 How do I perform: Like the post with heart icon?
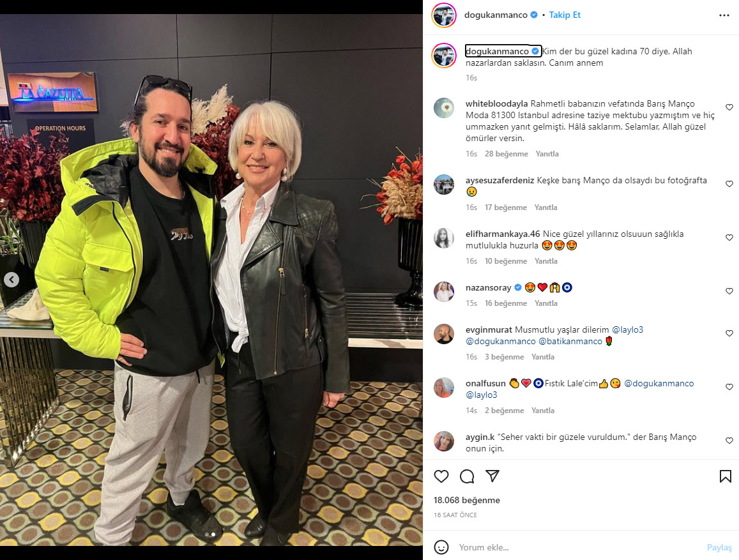click(x=441, y=476)
